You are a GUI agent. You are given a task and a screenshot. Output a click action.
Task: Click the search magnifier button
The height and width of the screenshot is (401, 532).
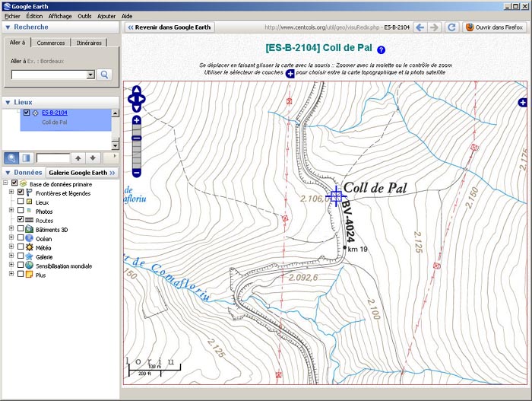pos(104,75)
